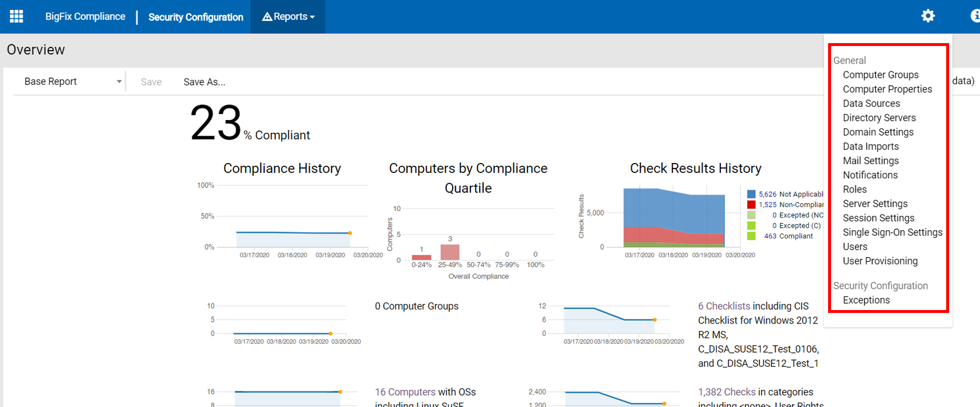980x407 pixels.
Task: Open the Base Report dropdown
Action: point(73,82)
